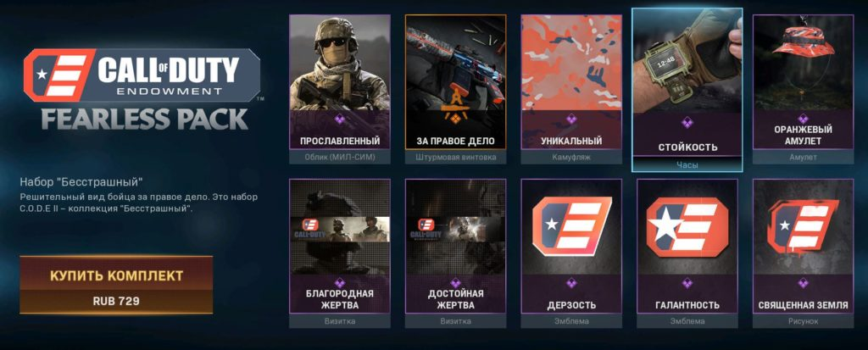Select the Стойкость watch card
This screenshot has width=868, height=350.
pos(687,90)
